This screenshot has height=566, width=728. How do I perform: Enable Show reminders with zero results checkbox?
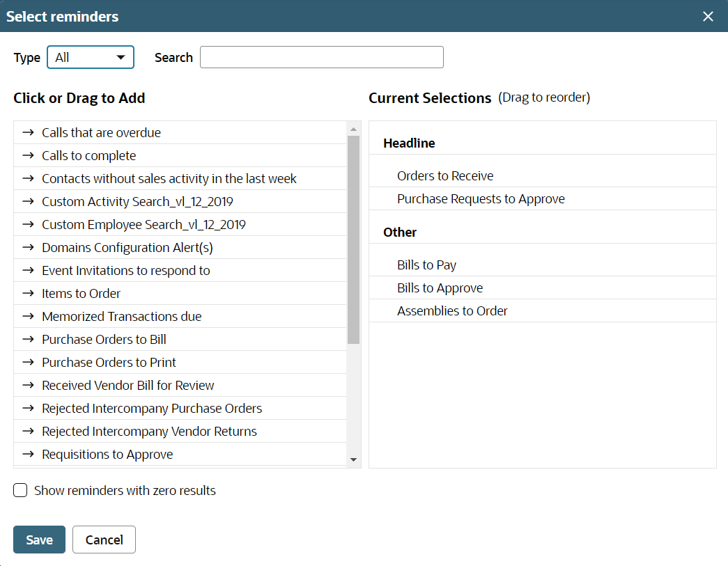click(x=21, y=490)
